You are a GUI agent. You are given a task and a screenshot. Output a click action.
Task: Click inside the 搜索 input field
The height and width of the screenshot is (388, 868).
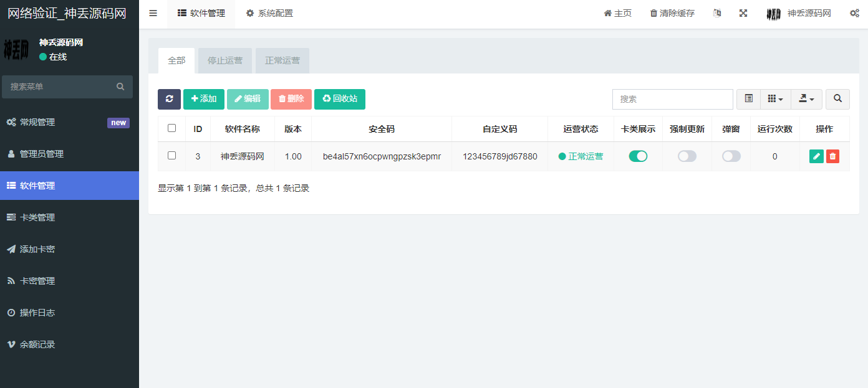pyautogui.click(x=672, y=99)
